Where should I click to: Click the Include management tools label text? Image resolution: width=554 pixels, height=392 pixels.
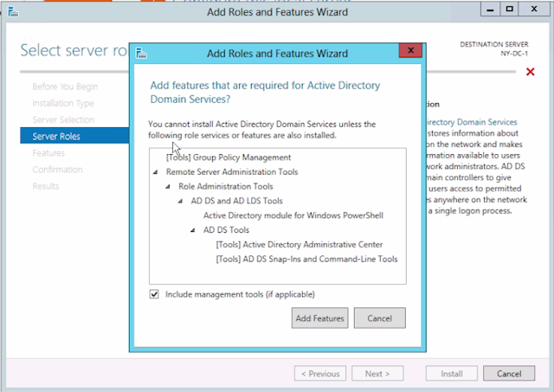(x=240, y=294)
